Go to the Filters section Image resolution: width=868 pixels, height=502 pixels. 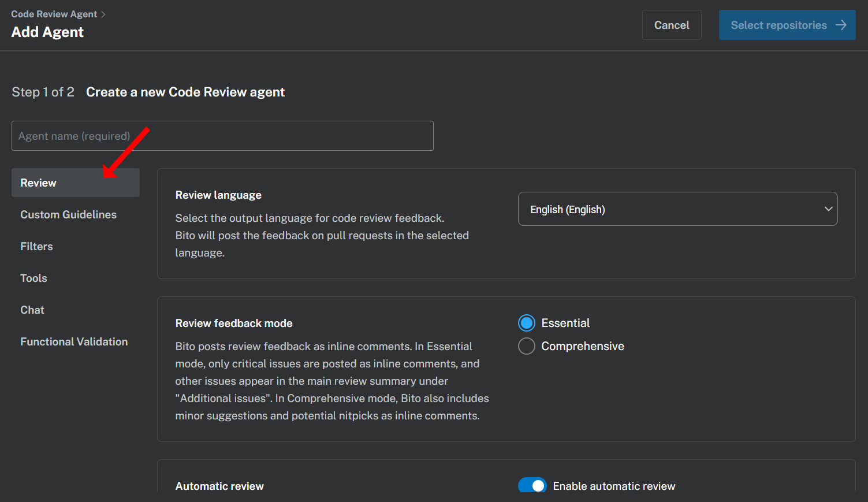(36, 246)
